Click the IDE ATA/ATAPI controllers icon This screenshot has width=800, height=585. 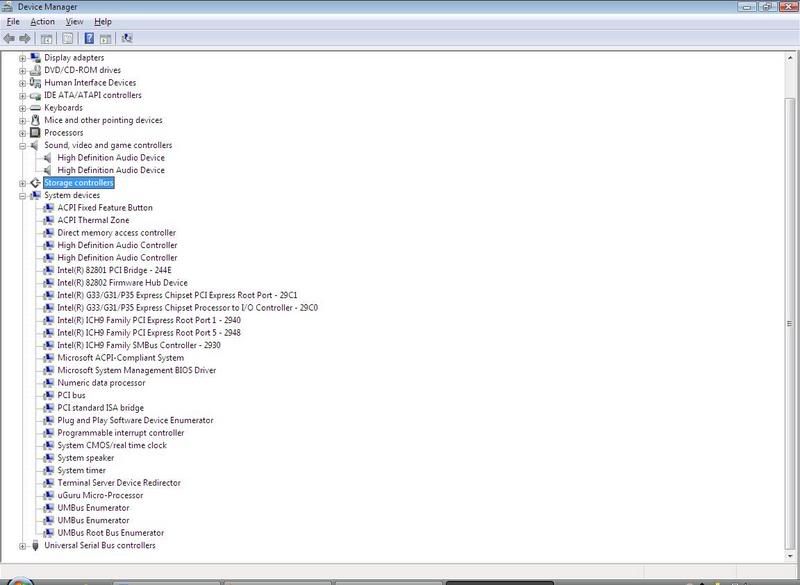(35, 95)
